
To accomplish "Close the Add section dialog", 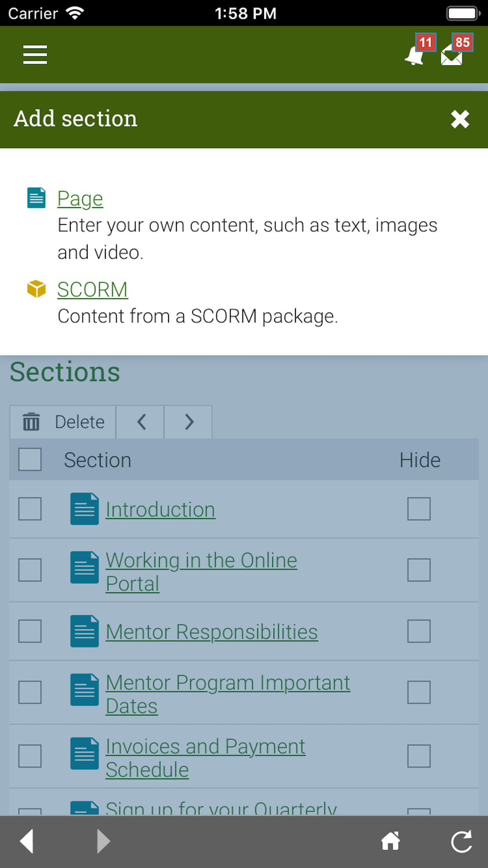I will tap(460, 119).
